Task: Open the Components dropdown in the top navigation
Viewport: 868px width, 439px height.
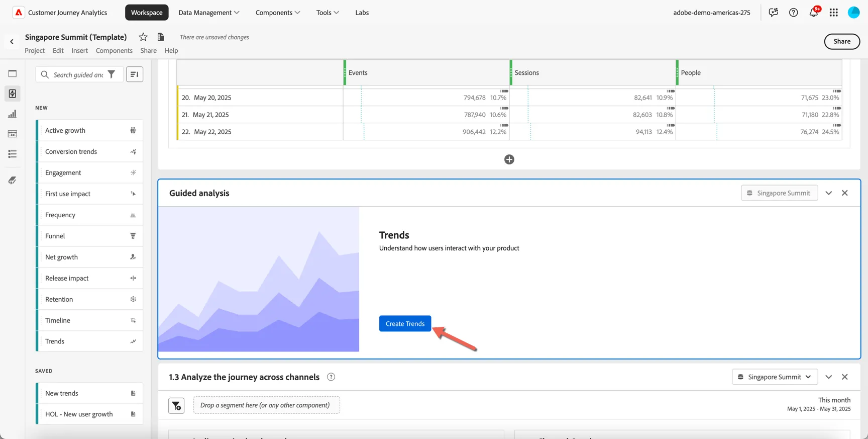Action: point(278,13)
